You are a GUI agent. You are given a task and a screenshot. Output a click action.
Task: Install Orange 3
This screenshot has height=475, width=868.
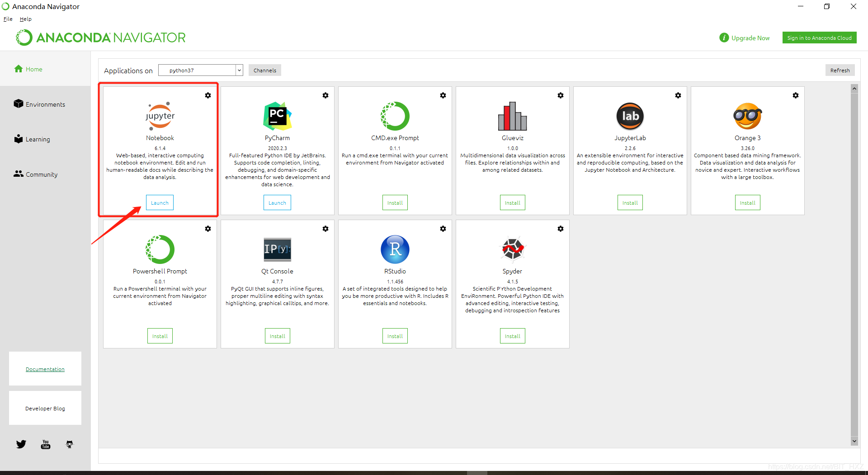click(748, 203)
